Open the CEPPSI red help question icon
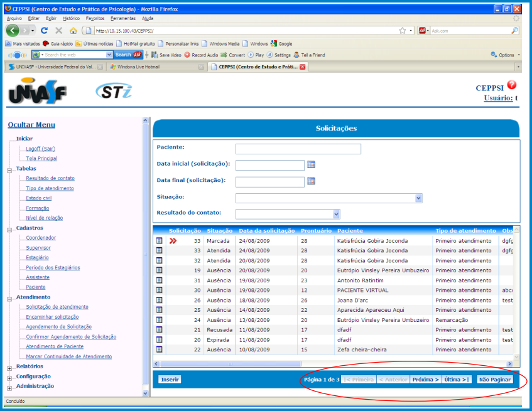Viewport: 532px width, 411px height. [512, 85]
